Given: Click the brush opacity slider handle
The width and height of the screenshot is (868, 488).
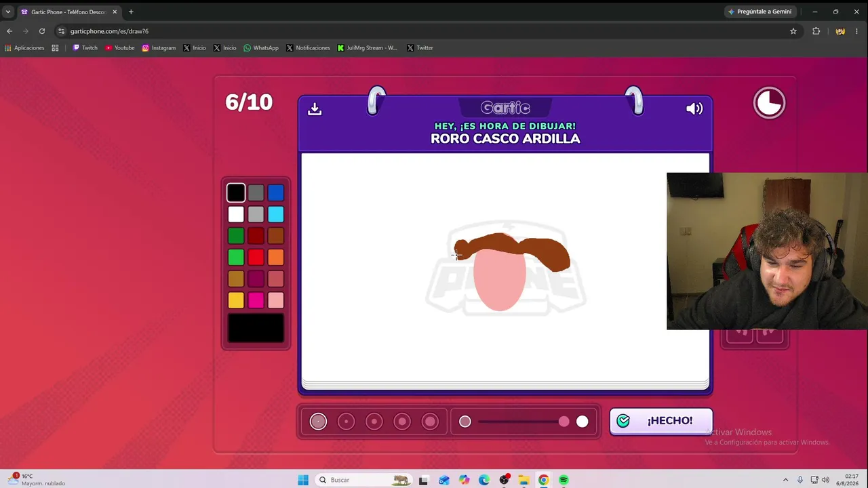Looking at the screenshot, I should click(x=564, y=422).
